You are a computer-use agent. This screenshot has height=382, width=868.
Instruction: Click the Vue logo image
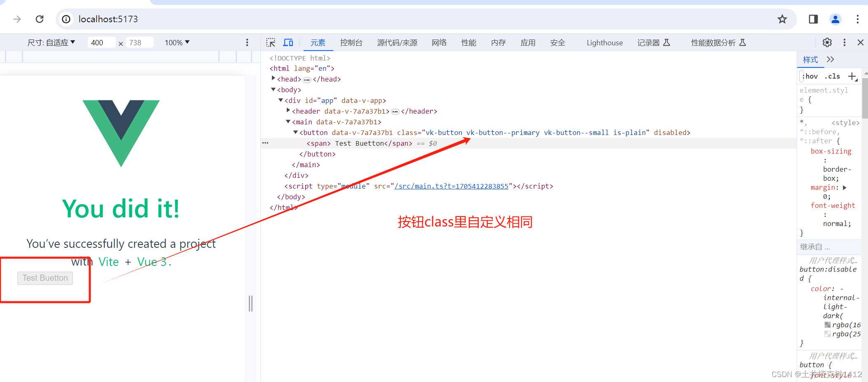121,133
